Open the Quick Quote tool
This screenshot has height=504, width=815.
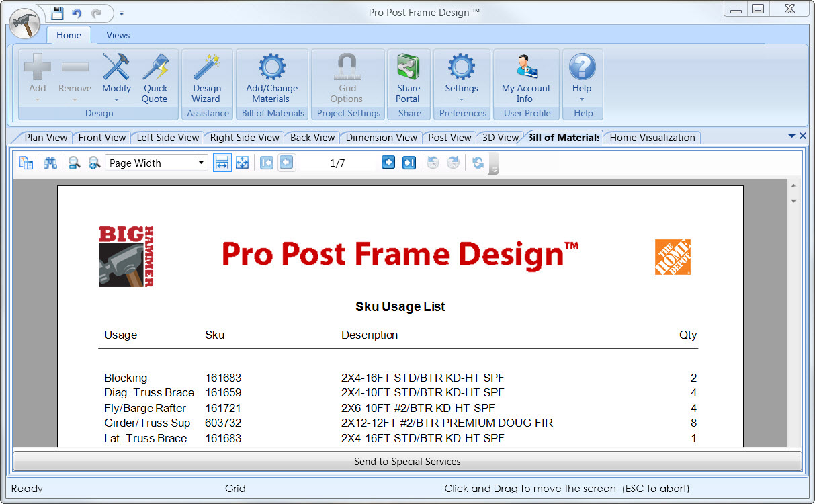155,79
